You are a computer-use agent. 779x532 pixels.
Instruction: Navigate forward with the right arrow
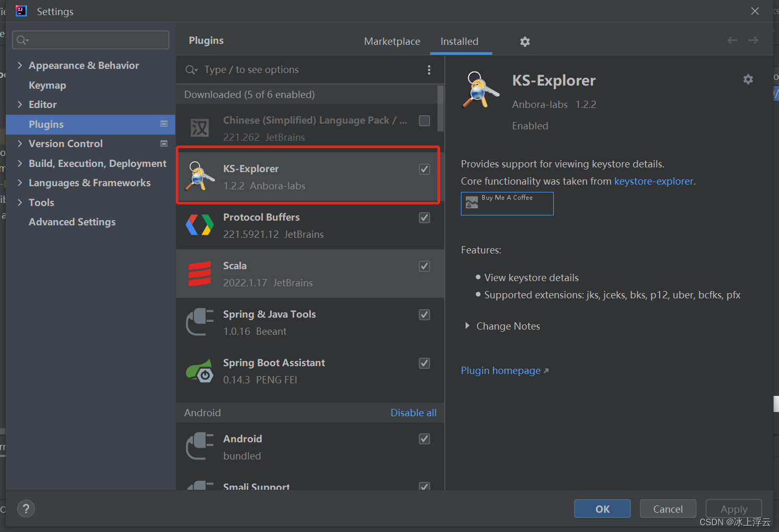tap(753, 40)
